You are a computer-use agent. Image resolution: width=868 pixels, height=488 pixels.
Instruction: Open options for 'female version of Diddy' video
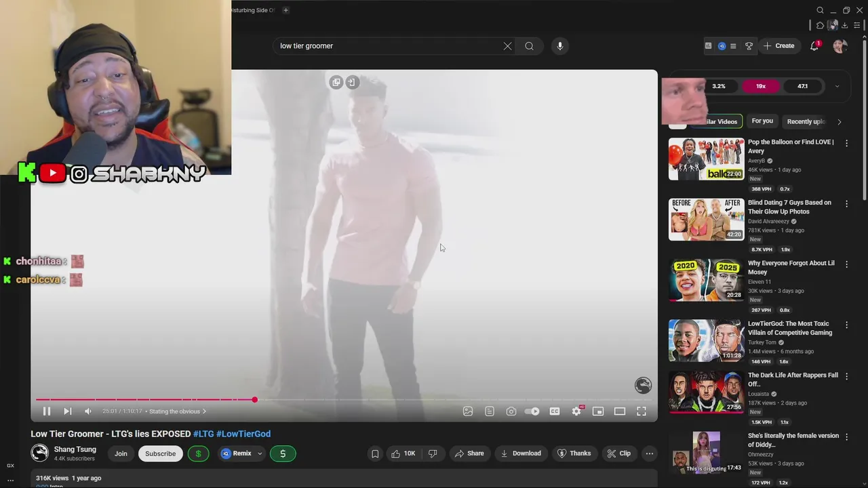click(x=846, y=436)
